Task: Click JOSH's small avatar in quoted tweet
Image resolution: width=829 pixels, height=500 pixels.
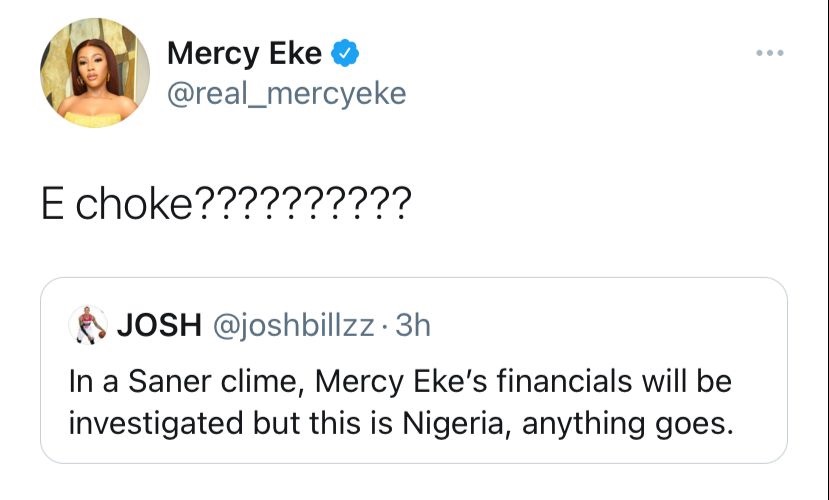Action: [89, 325]
